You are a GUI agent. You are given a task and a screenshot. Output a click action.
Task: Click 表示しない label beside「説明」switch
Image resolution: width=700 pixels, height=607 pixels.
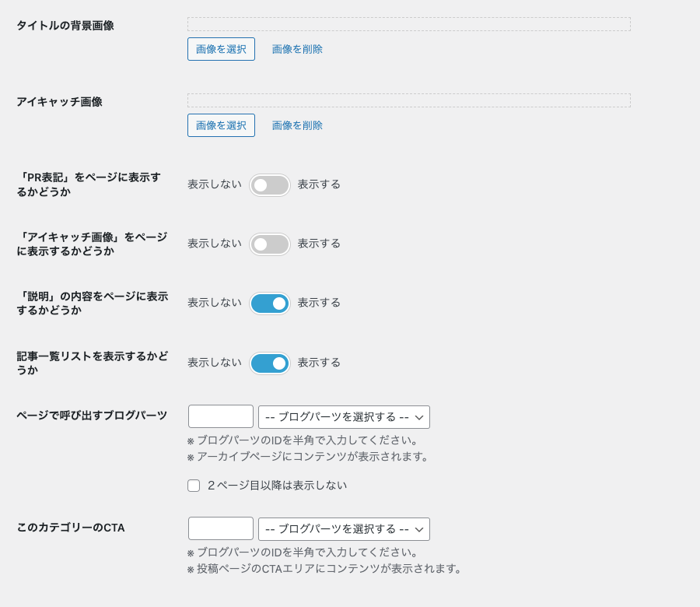pos(215,303)
